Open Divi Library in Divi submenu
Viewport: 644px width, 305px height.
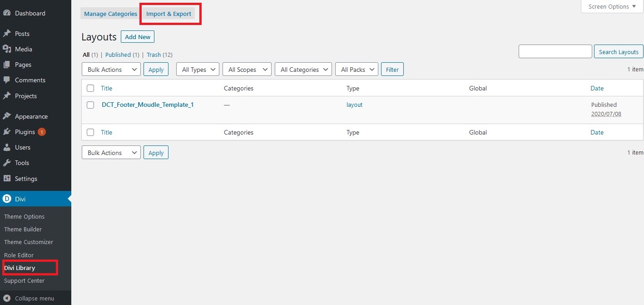tap(20, 268)
